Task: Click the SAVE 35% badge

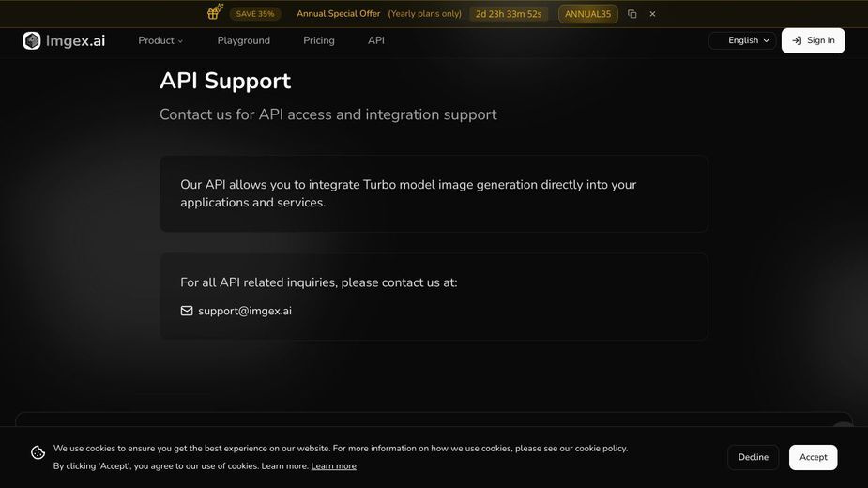Action: (x=255, y=14)
